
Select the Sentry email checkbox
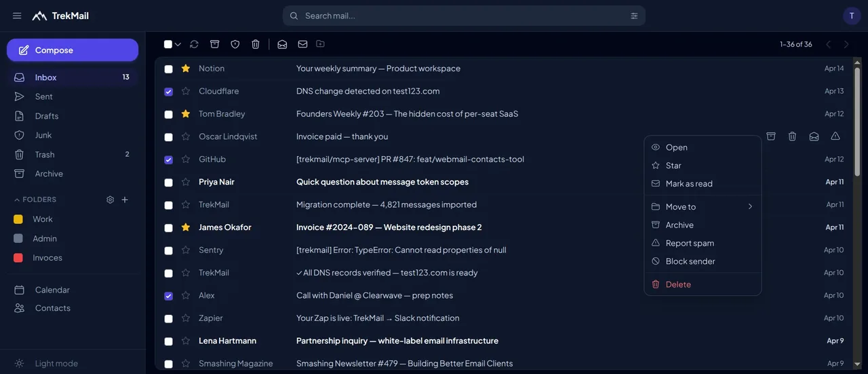168,250
